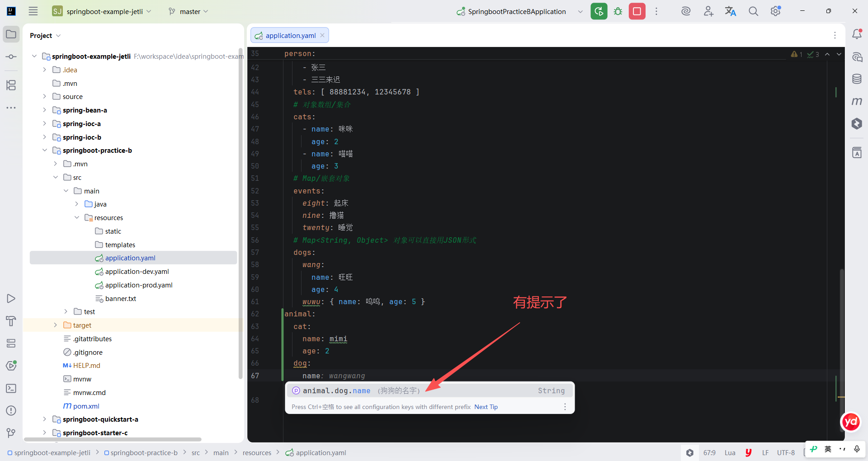
Task: Open Code With Me add-user icon
Action: pyautogui.click(x=708, y=11)
